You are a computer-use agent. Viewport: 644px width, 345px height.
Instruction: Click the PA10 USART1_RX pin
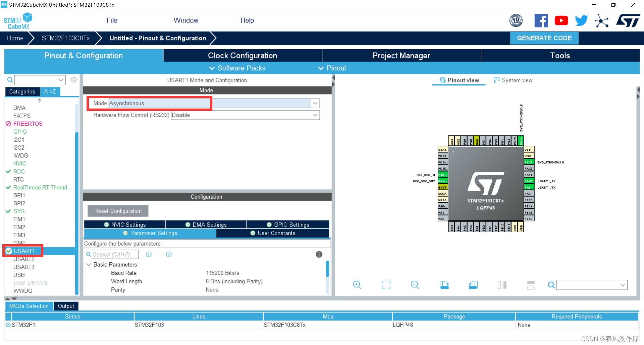tap(528, 181)
